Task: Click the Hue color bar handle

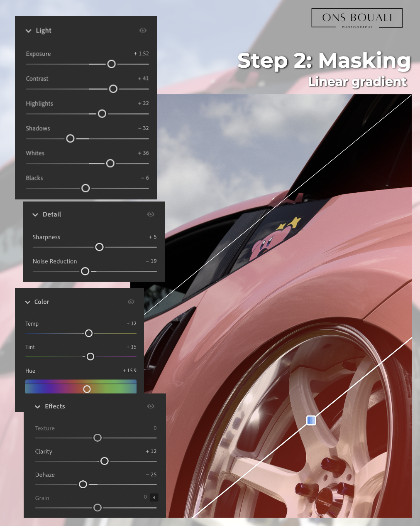Action: 87,389
